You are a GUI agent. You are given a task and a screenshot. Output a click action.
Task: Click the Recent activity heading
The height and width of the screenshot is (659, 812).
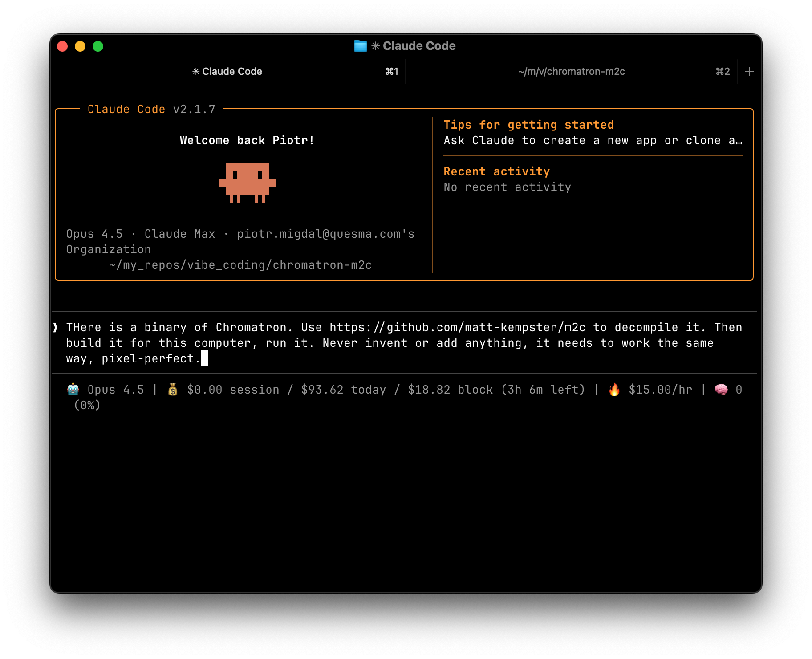point(496,171)
